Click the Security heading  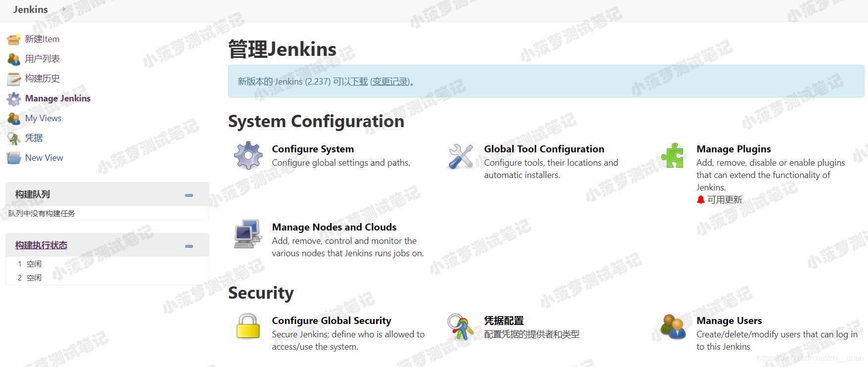pyautogui.click(x=261, y=293)
